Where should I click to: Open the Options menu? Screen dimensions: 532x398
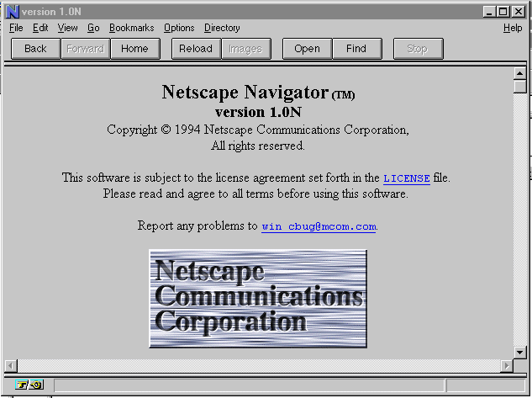[x=179, y=28]
